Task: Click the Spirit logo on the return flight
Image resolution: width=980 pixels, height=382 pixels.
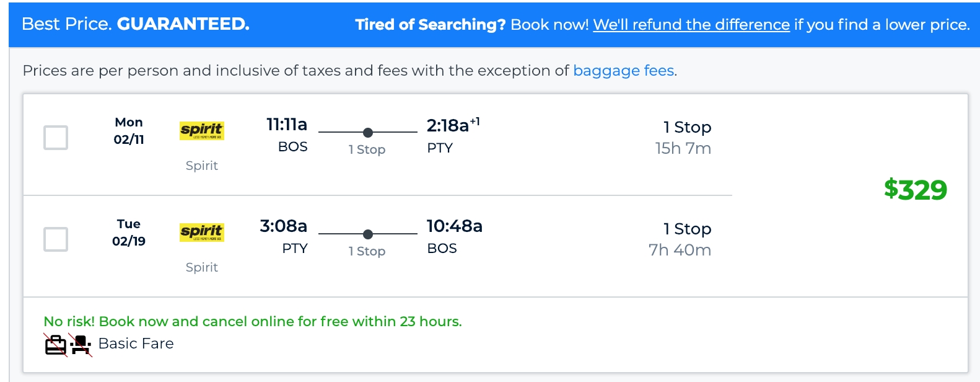Action: [202, 232]
